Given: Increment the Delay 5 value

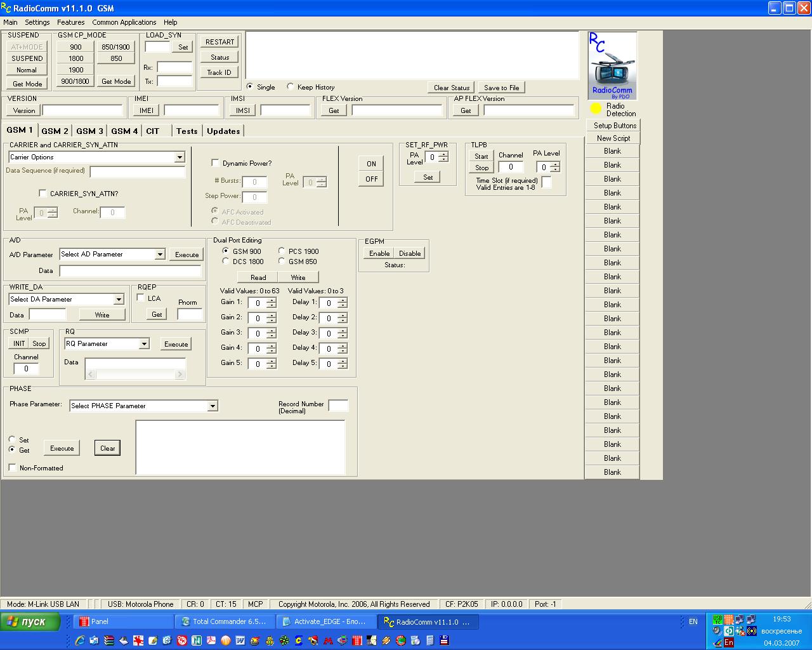Looking at the screenshot, I should 343,361.
